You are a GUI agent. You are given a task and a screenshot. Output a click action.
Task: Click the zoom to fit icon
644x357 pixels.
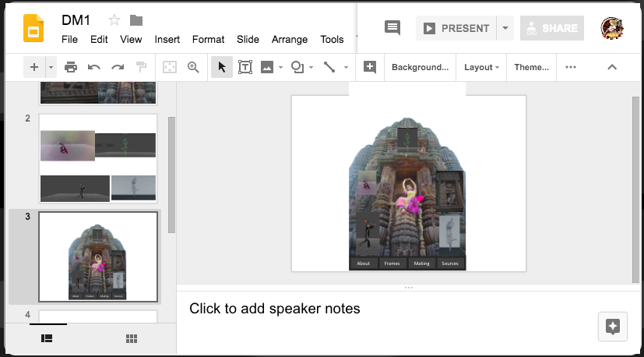pos(170,67)
